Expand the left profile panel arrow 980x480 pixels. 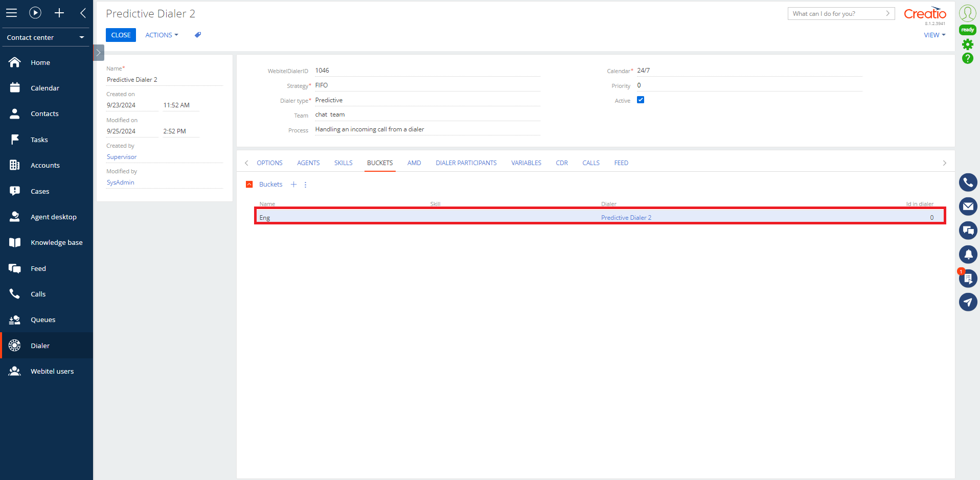coord(99,53)
